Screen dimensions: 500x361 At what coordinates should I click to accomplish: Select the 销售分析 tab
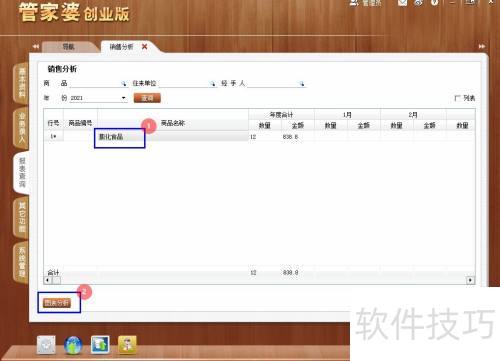point(121,47)
